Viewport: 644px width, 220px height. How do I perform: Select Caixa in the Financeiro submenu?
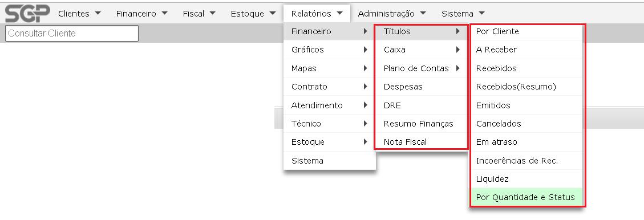pyautogui.click(x=421, y=50)
